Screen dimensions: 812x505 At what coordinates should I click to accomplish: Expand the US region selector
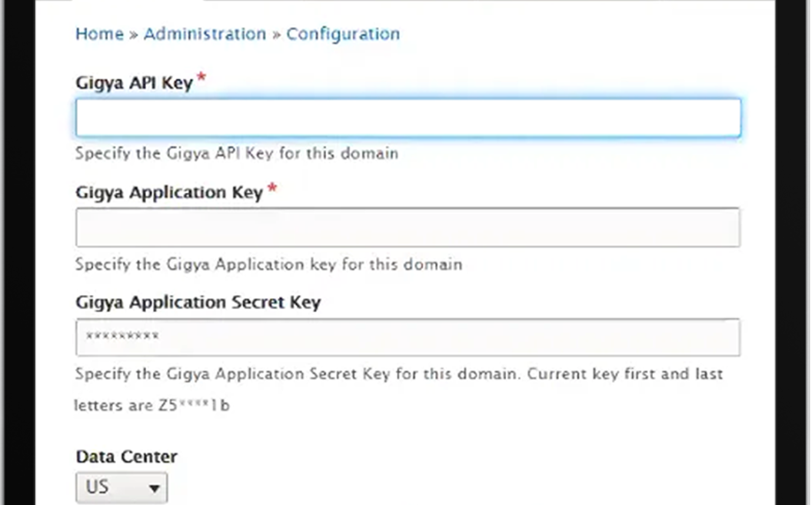coord(121,487)
